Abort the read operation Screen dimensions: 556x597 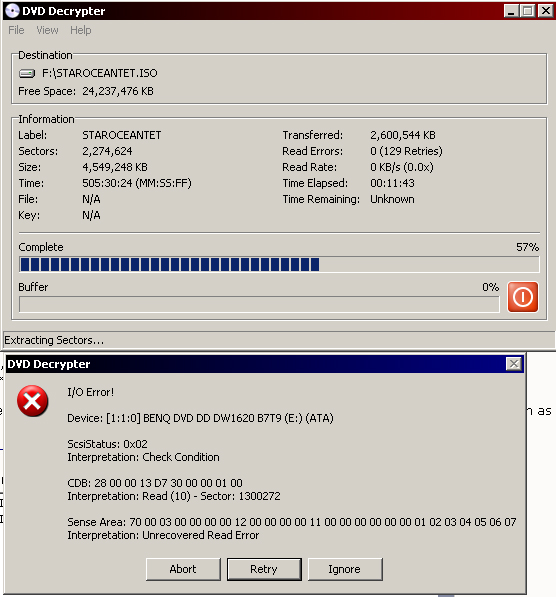[183, 569]
